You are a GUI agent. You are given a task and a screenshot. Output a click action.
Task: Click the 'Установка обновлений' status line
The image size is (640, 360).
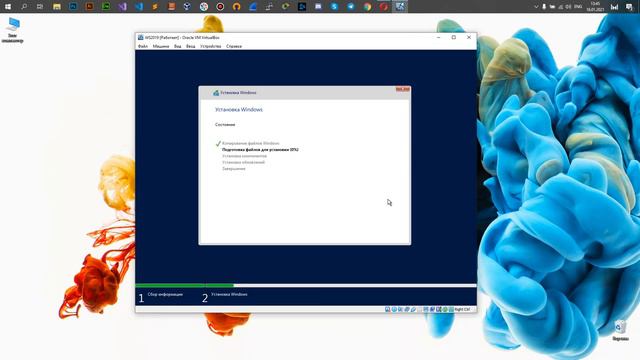[x=243, y=162]
